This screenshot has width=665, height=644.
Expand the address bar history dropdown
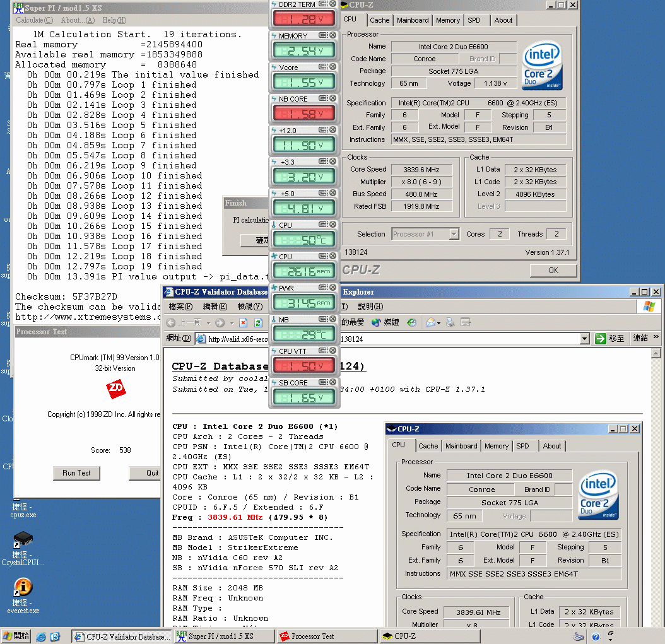coord(585,338)
